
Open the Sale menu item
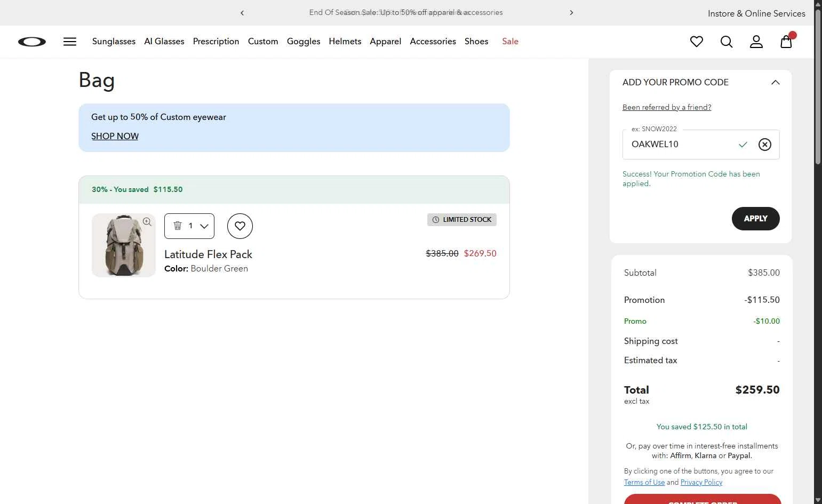tap(510, 42)
